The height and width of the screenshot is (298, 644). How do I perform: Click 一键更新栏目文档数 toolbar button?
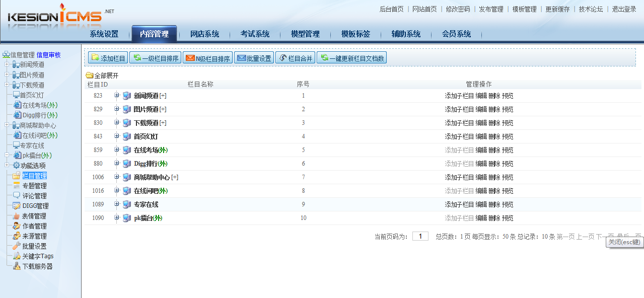(351, 58)
